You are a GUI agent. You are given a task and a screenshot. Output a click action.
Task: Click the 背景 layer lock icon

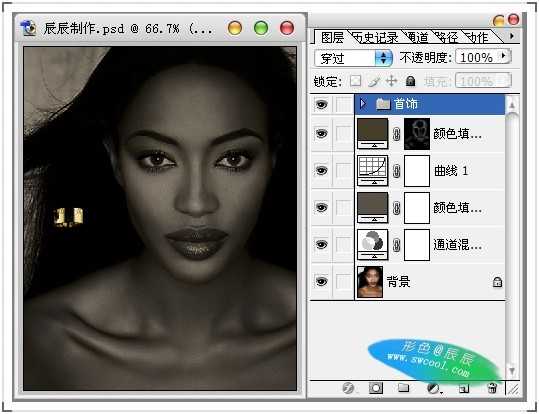click(x=497, y=282)
